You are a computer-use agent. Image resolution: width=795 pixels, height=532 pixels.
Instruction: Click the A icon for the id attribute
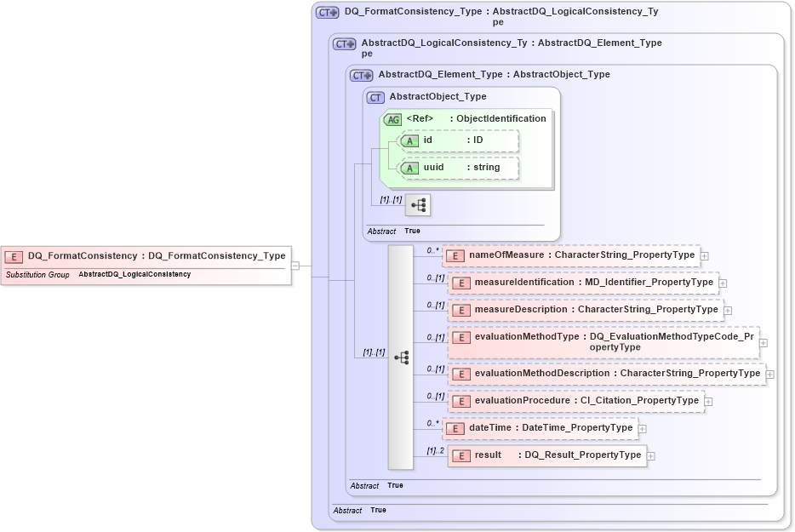pyautogui.click(x=410, y=140)
